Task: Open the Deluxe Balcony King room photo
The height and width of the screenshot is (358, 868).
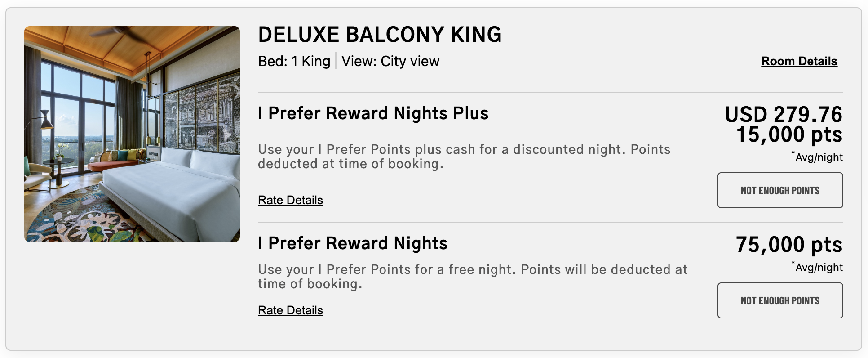Action: [132, 134]
